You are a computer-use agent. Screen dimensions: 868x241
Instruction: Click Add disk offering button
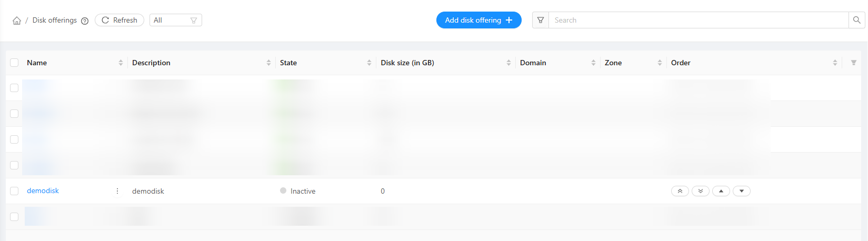(x=478, y=20)
